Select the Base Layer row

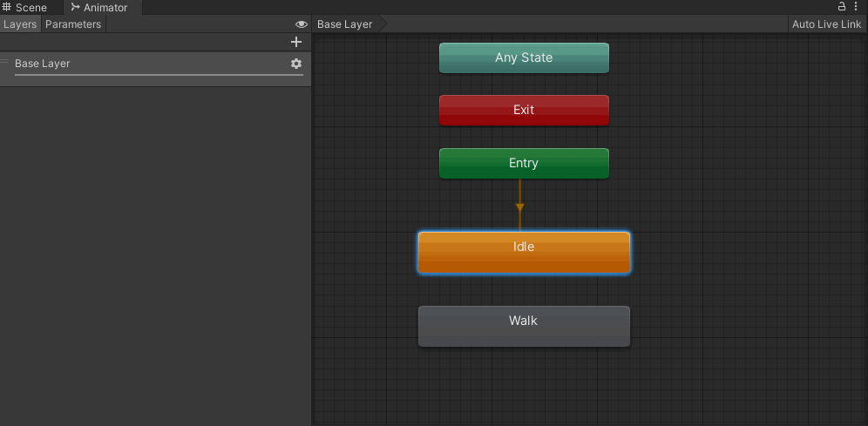pos(155,69)
